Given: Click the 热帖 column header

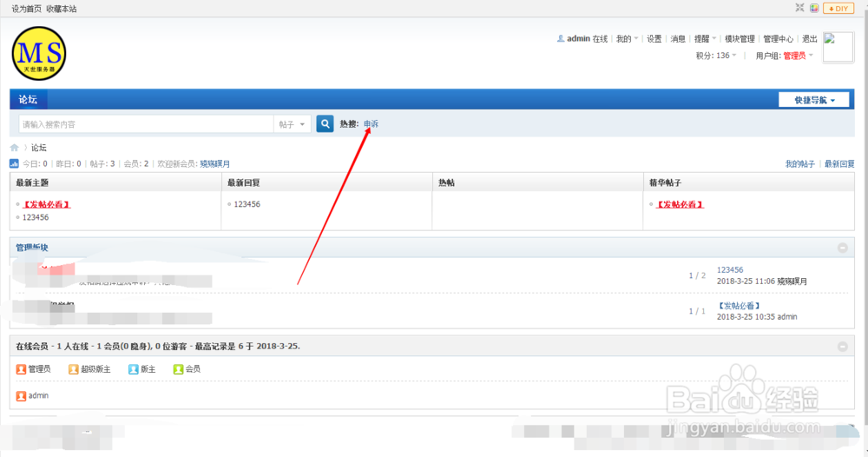Looking at the screenshot, I should click(446, 182).
